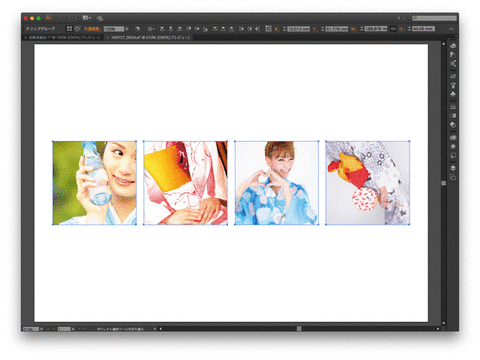Open the Appearance panel icon
Image resolution: width=480 pixels, height=360 pixels.
(453, 146)
